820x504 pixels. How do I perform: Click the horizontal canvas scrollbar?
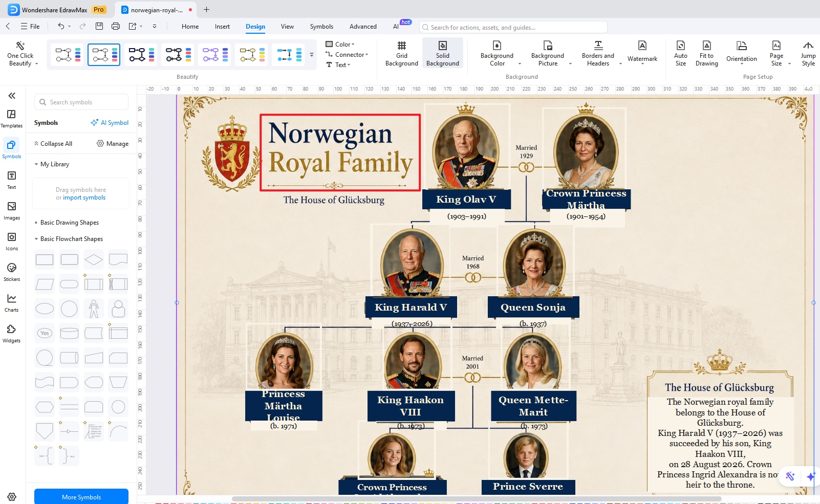click(x=476, y=498)
